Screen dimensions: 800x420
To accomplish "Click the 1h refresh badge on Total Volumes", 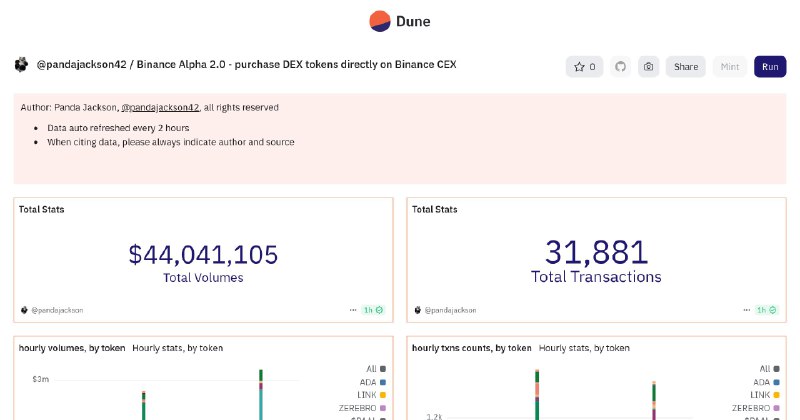I will (373, 310).
